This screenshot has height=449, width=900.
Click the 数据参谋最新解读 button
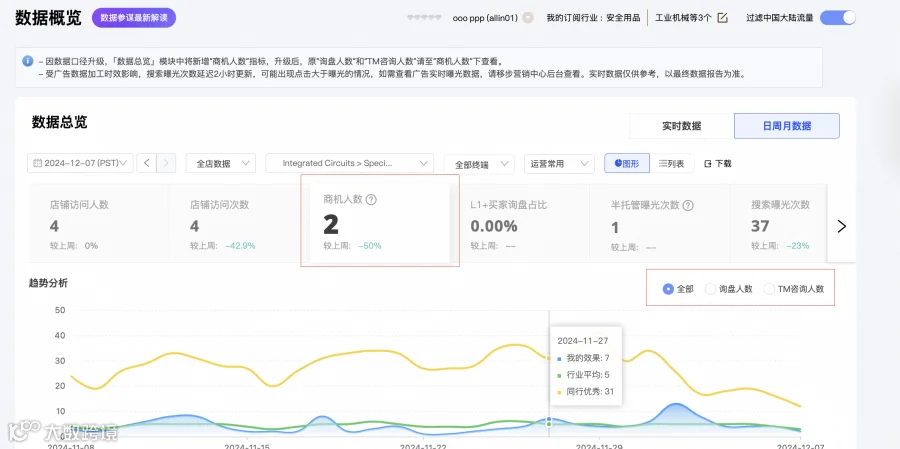(134, 18)
